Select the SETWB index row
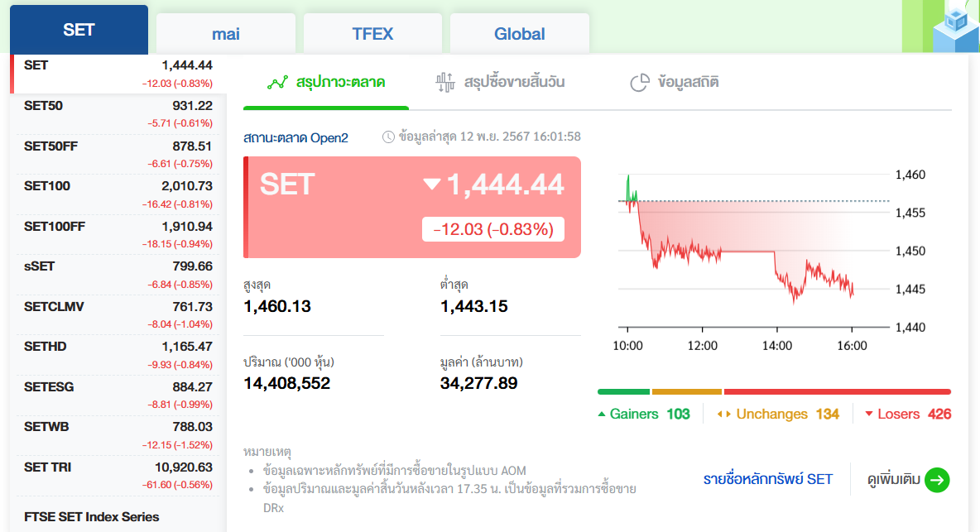 tap(118, 435)
